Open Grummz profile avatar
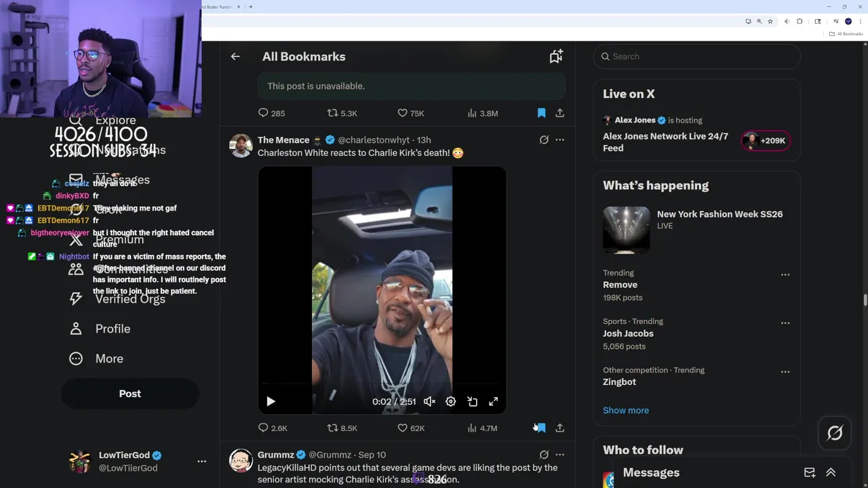Screen dimensions: 868x488 (x=241, y=460)
